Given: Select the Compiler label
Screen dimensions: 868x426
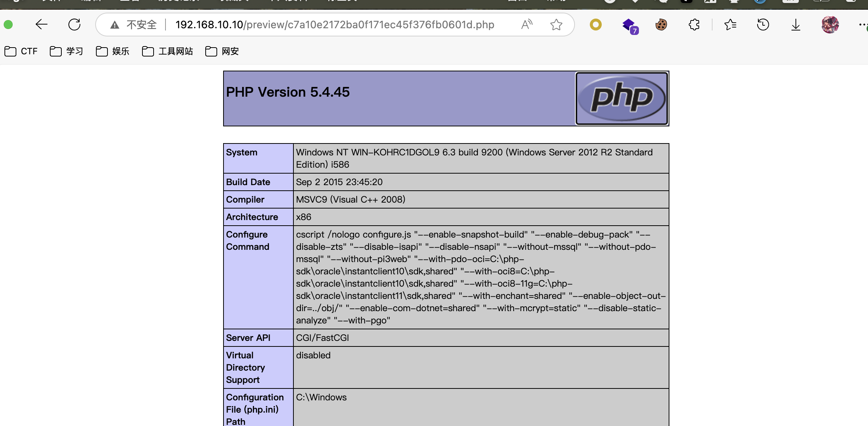Looking at the screenshot, I should [x=245, y=200].
